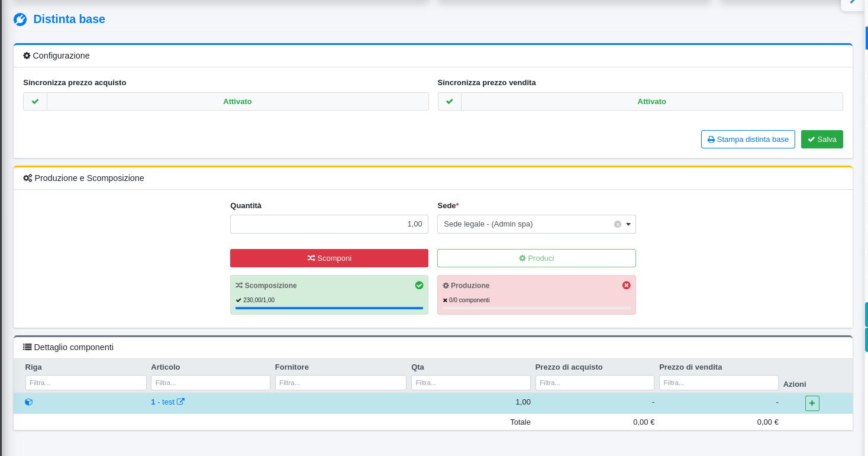Click the Distinta base wrench icon
The height and width of the screenshot is (456, 868).
tap(20, 20)
